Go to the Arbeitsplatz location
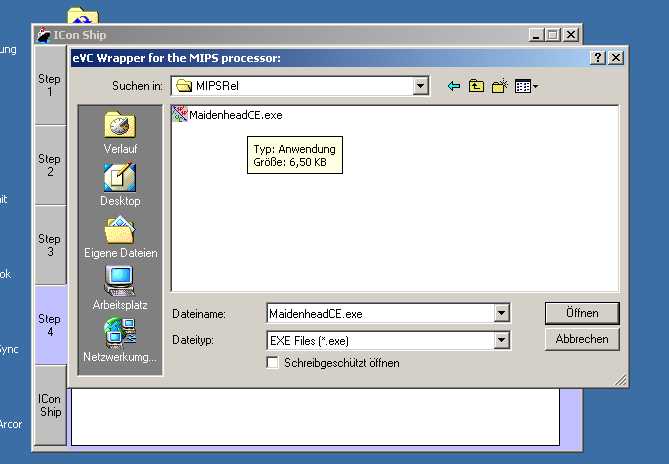 120,288
